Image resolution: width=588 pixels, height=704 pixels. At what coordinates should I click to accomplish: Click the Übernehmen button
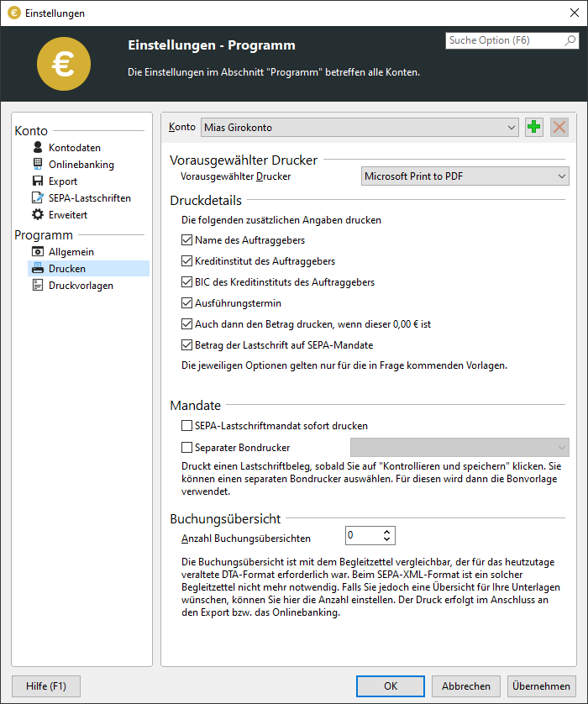pos(541,686)
